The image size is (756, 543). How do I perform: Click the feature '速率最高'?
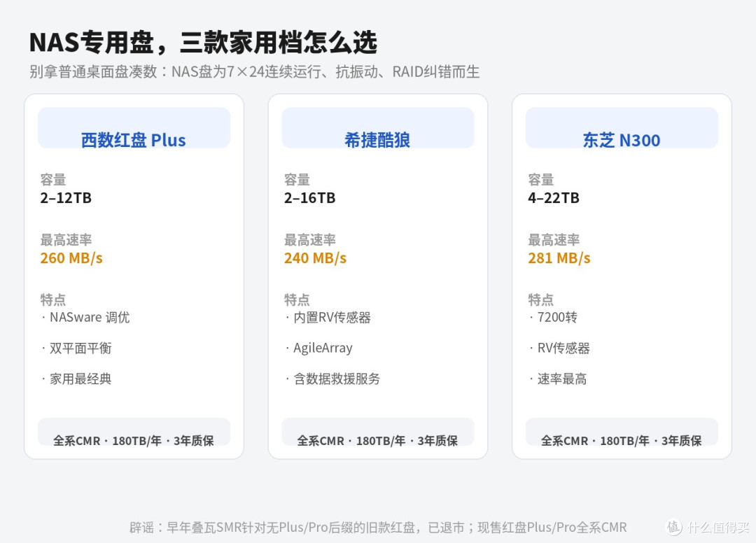[562, 379]
